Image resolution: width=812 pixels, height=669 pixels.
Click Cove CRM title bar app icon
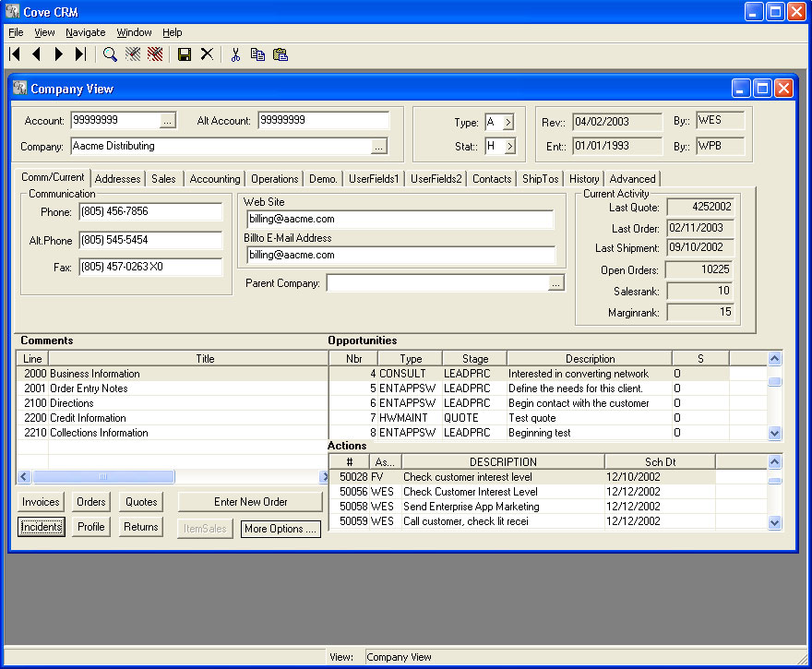[x=12, y=11]
